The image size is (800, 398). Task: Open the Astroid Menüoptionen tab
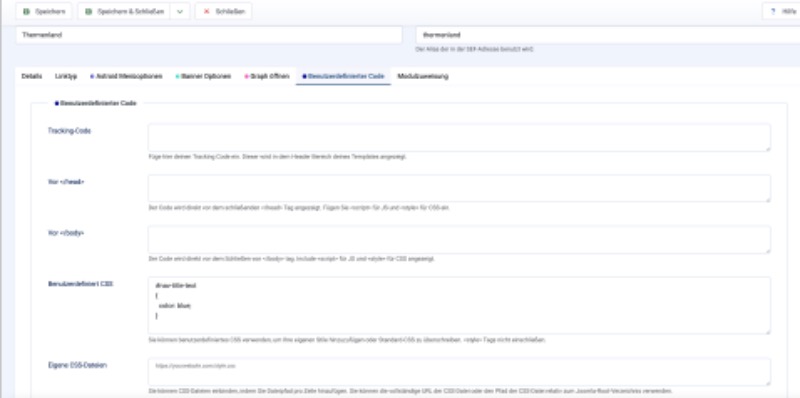[x=126, y=76]
